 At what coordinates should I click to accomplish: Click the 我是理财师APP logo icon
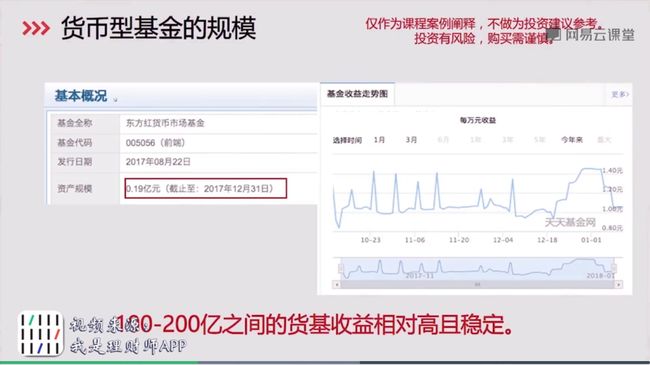(41, 333)
